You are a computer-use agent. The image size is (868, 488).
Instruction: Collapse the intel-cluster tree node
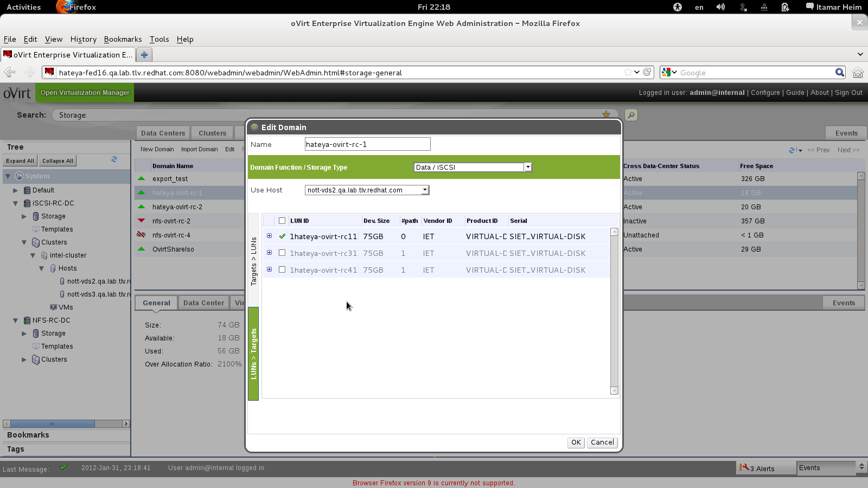(x=33, y=255)
